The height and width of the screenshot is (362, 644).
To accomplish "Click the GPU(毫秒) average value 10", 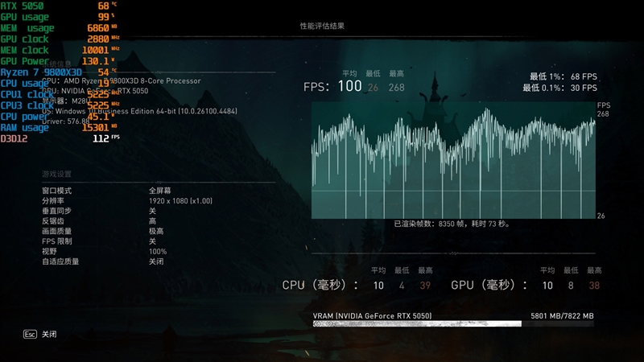I will click(547, 286).
